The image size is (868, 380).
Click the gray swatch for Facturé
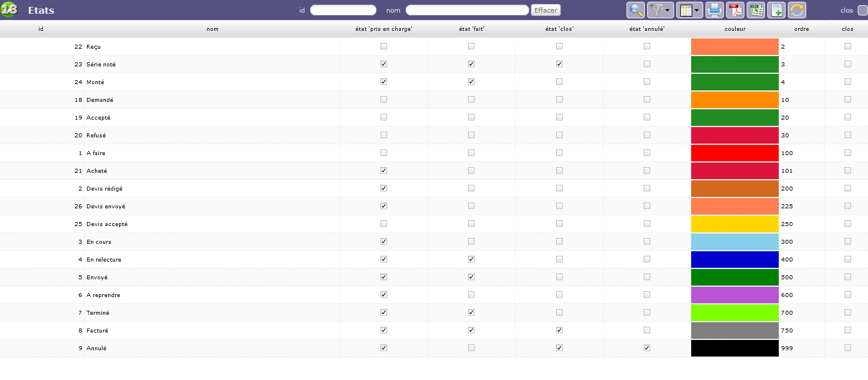735,330
